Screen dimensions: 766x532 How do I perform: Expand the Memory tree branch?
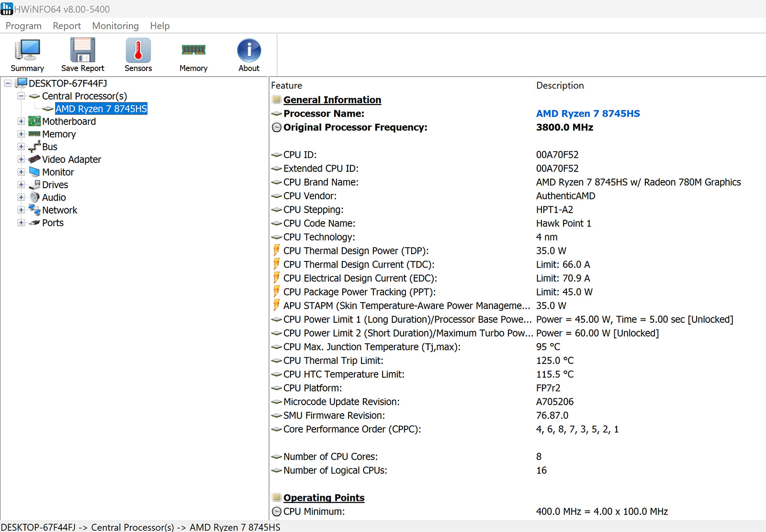[21, 134]
